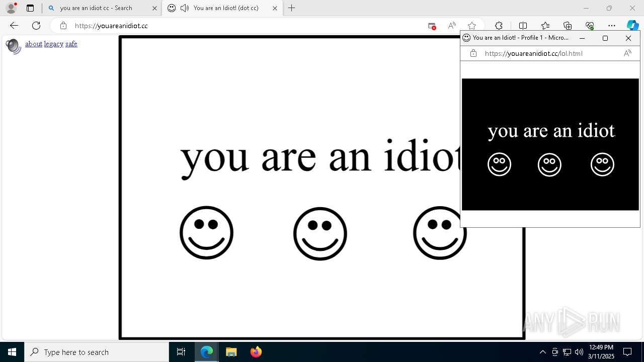Screen dimensions: 644x362
Task: Show hidden system tray icons
Action: tap(542, 352)
